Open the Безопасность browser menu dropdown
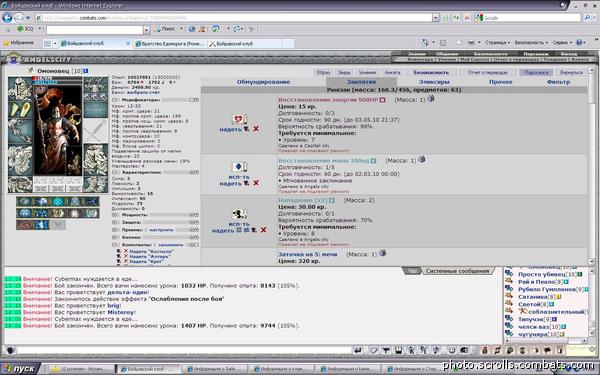Screen dimensions: 600x375 531,42
